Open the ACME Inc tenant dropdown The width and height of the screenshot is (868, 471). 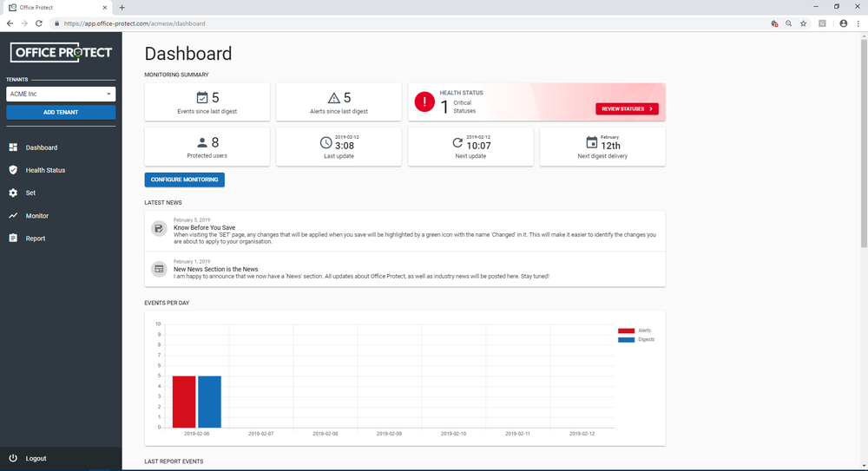[x=61, y=94]
